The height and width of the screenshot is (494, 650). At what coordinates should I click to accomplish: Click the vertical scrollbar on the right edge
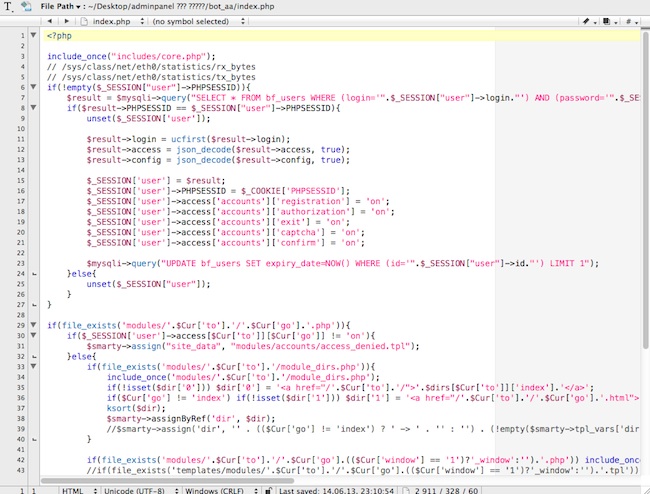point(644,250)
